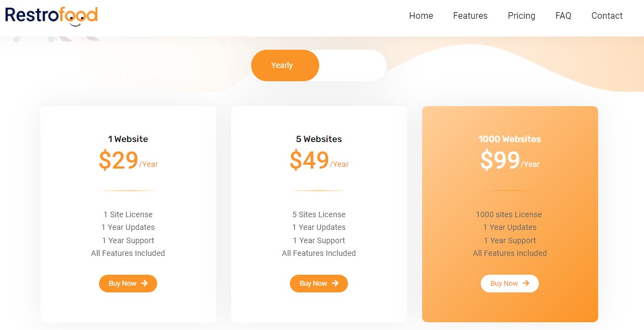Open the FAQ nav item

(563, 16)
